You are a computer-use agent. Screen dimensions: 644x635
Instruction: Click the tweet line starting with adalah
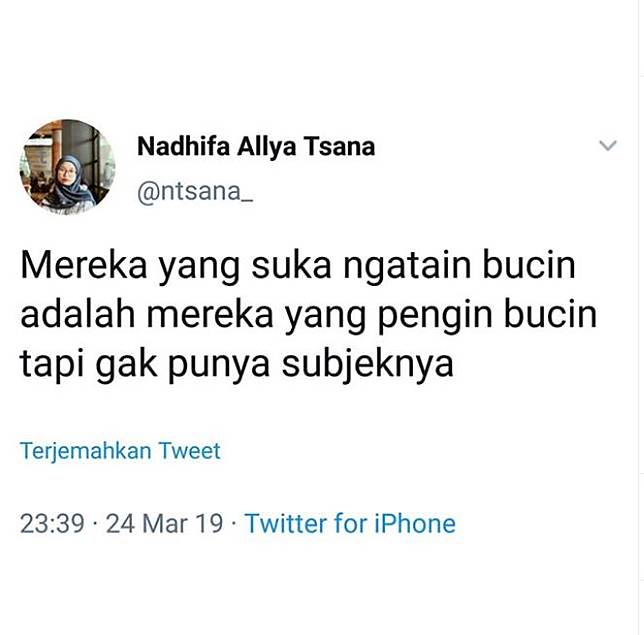click(x=308, y=315)
